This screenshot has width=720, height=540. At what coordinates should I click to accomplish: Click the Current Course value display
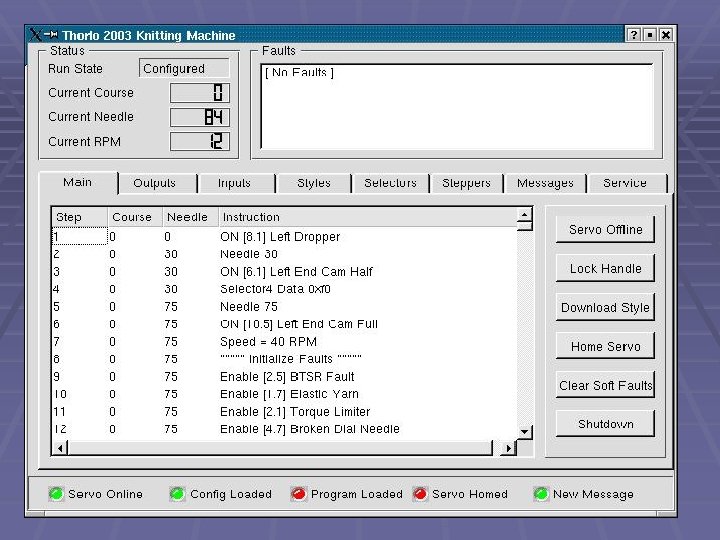click(200, 93)
